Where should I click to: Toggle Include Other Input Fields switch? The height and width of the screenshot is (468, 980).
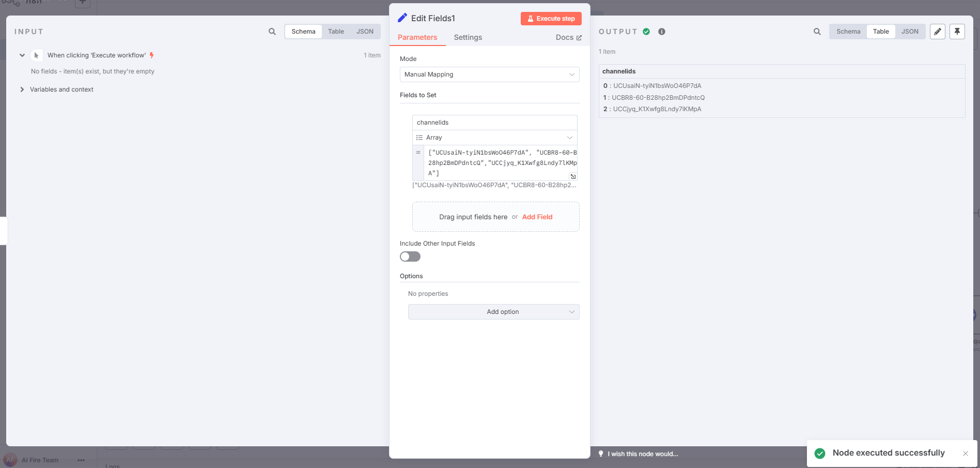click(410, 256)
